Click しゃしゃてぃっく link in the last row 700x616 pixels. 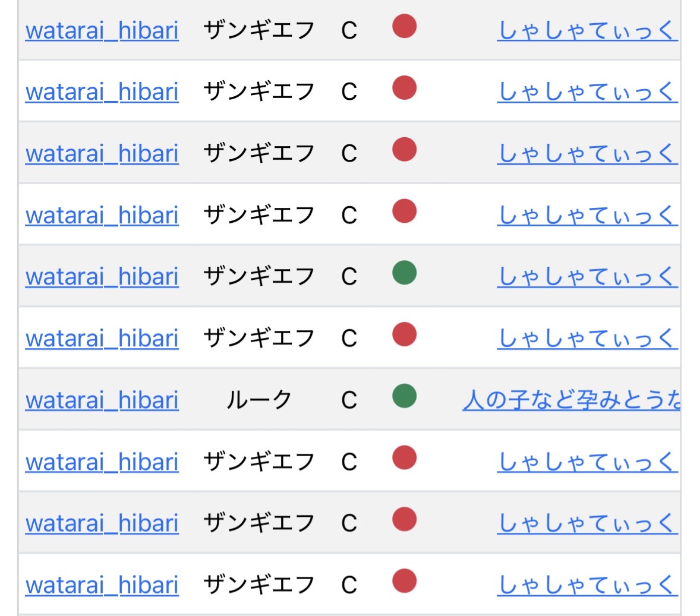pyautogui.click(x=587, y=585)
